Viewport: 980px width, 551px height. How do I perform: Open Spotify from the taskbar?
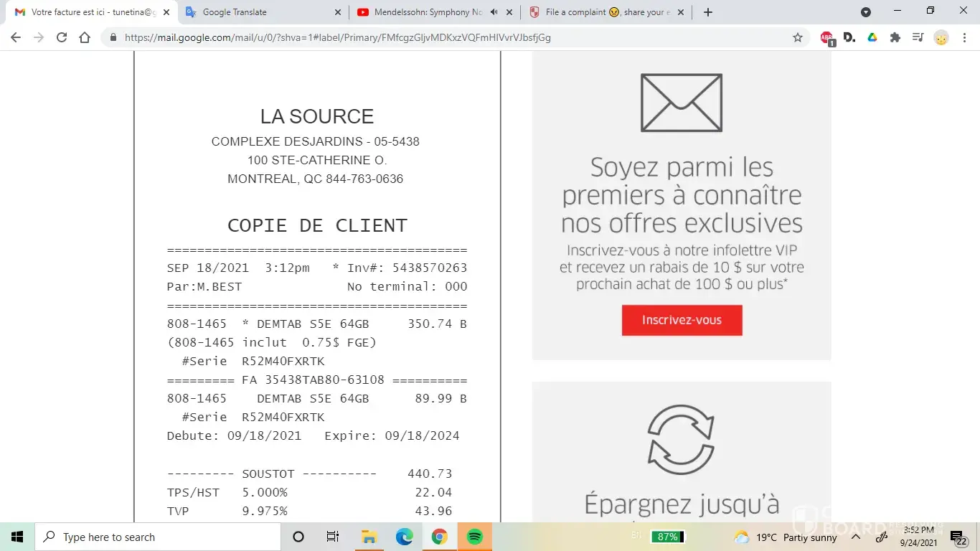click(474, 537)
